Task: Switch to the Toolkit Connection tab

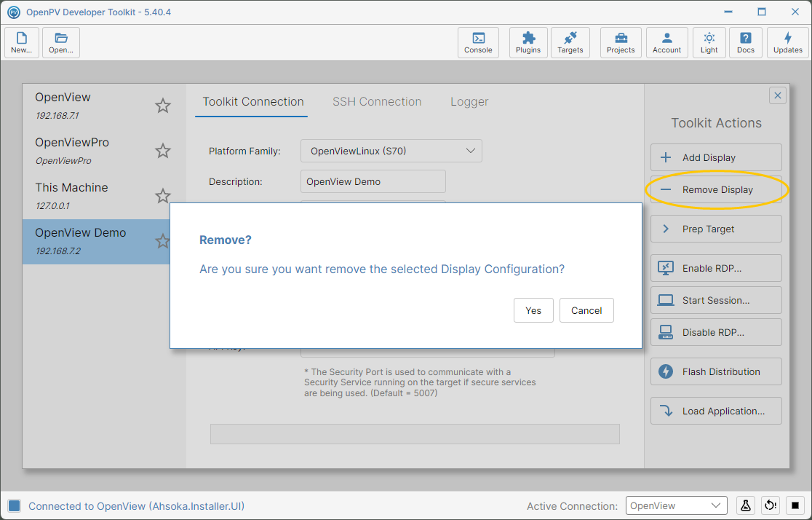Action: point(252,102)
